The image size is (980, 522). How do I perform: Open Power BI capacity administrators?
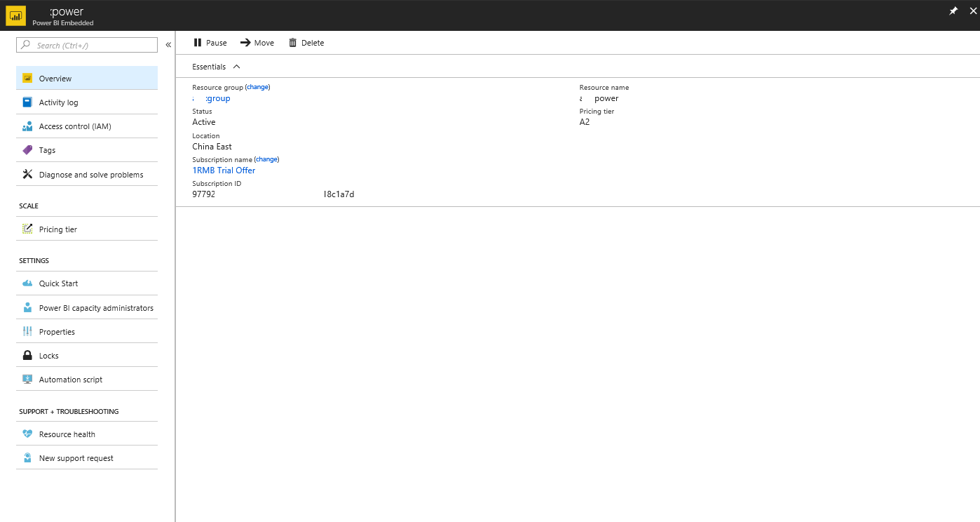pos(96,308)
